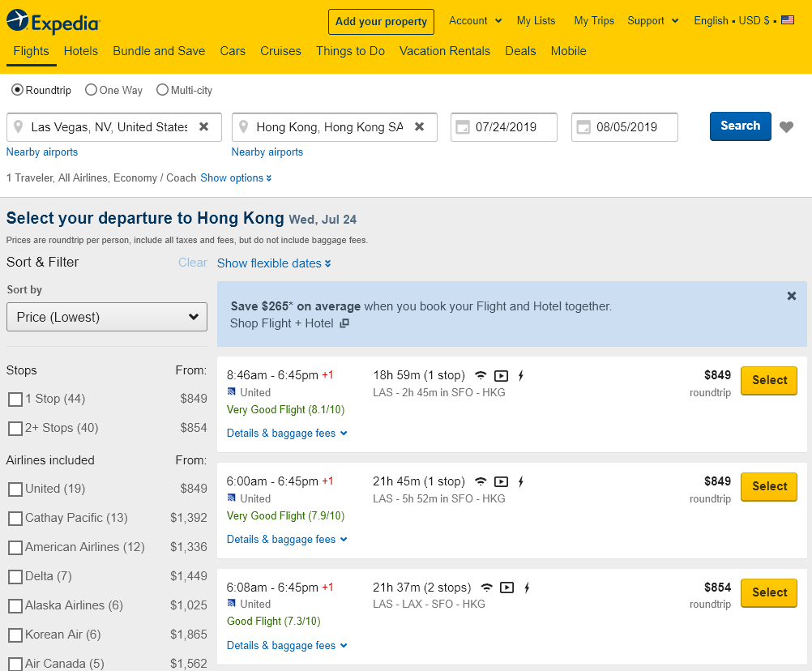This screenshot has width=812, height=671.
Task: Expand the Account menu
Action: (x=476, y=21)
